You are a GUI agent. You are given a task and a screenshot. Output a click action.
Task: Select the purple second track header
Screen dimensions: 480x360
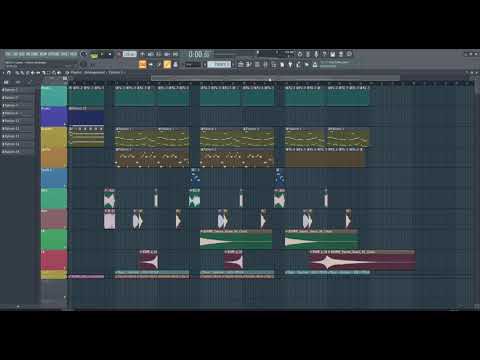[54, 116]
